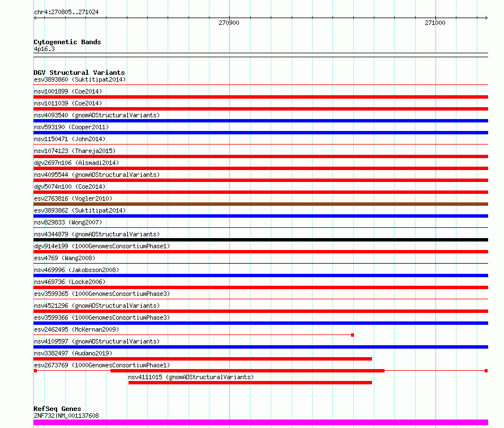This screenshot has width=504, height=428.
Task: Select dgv914e199 (1000GenomesConsortiumPhase1) label
Action: click(102, 246)
